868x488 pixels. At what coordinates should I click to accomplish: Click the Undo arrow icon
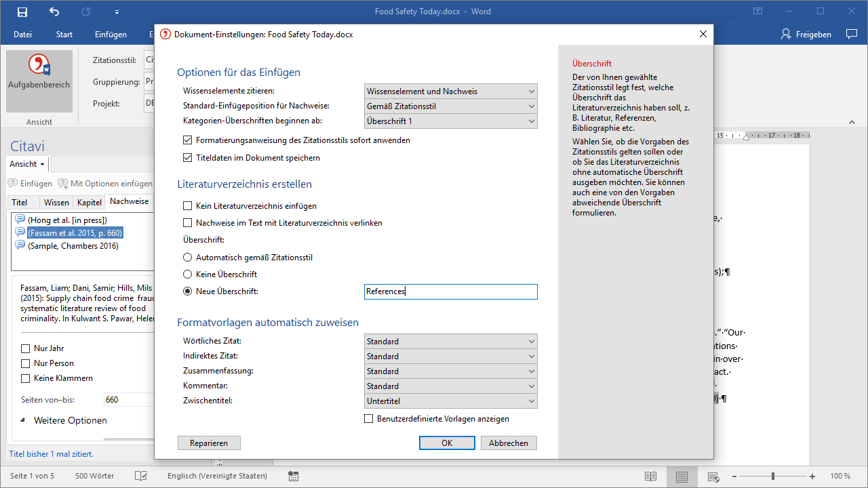pyautogui.click(x=54, y=12)
